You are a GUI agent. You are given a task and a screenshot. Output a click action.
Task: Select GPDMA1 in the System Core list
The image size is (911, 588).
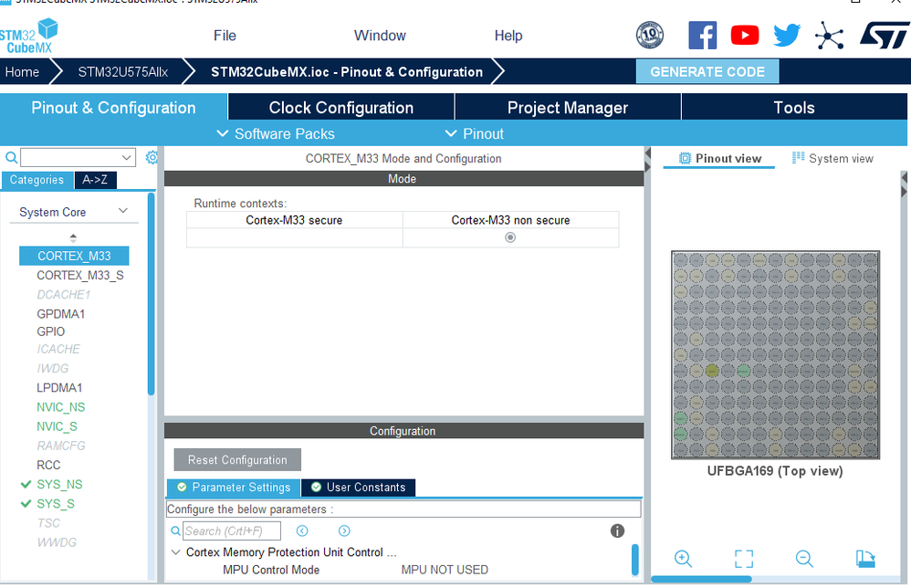(61, 314)
